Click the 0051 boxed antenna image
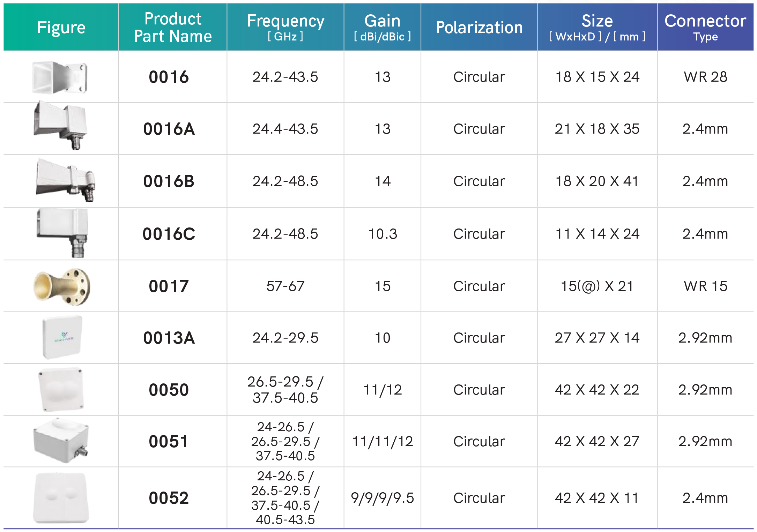 pyautogui.click(x=61, y=441)
